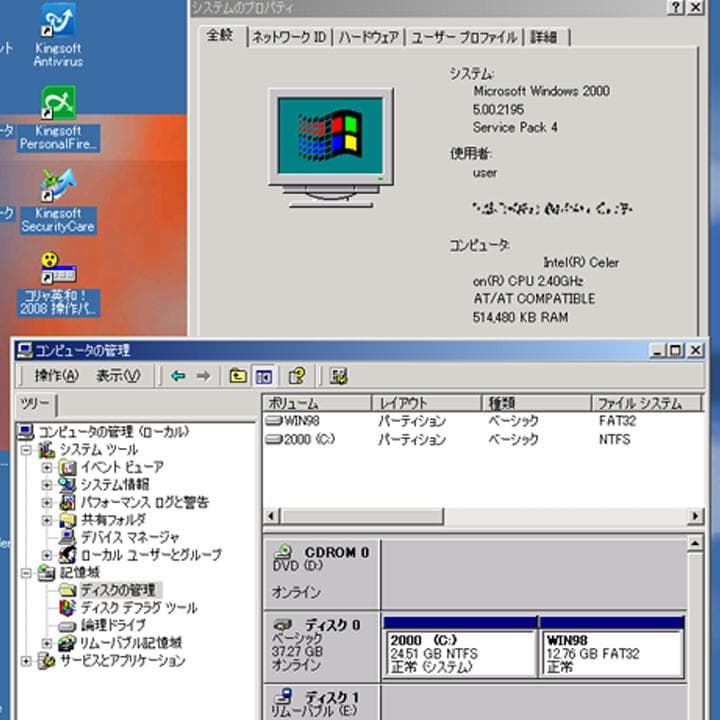Click the ディスク 1 リムーバブル (E:) label
Image resolution: width=720 pixels, height=720 pixels.
pos(321,703)
